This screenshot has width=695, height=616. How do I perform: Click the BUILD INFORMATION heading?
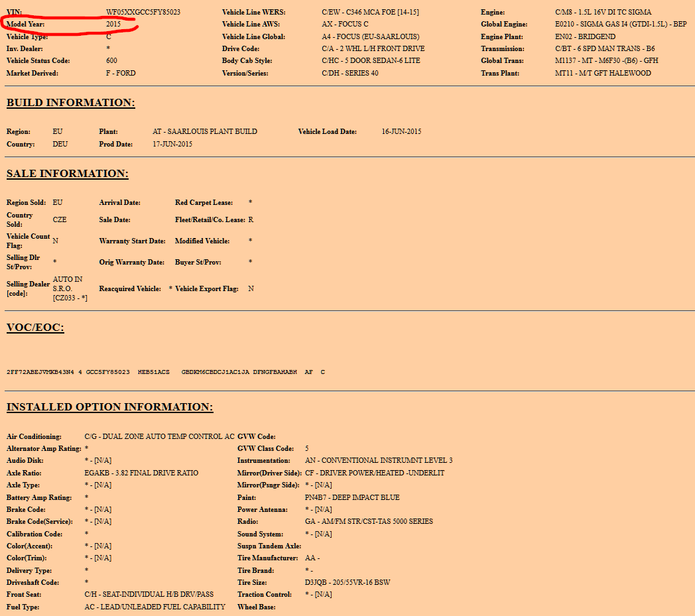(71, 103)
